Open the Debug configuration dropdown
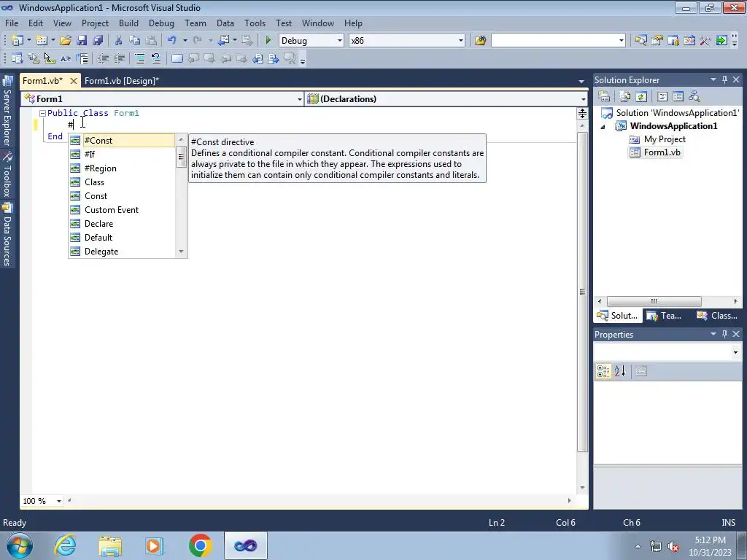 340,41
